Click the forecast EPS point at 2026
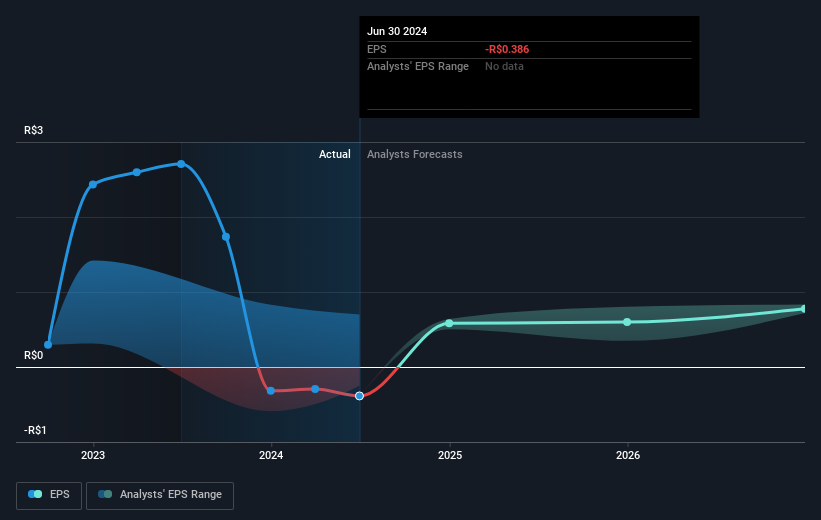The height and width of the screenshot is (520, 821). pos(627,322)
